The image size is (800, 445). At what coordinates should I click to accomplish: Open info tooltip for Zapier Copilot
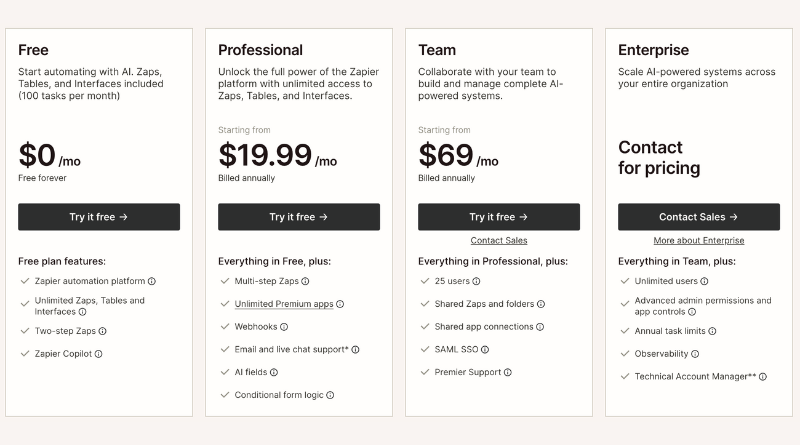pos(99,353)
